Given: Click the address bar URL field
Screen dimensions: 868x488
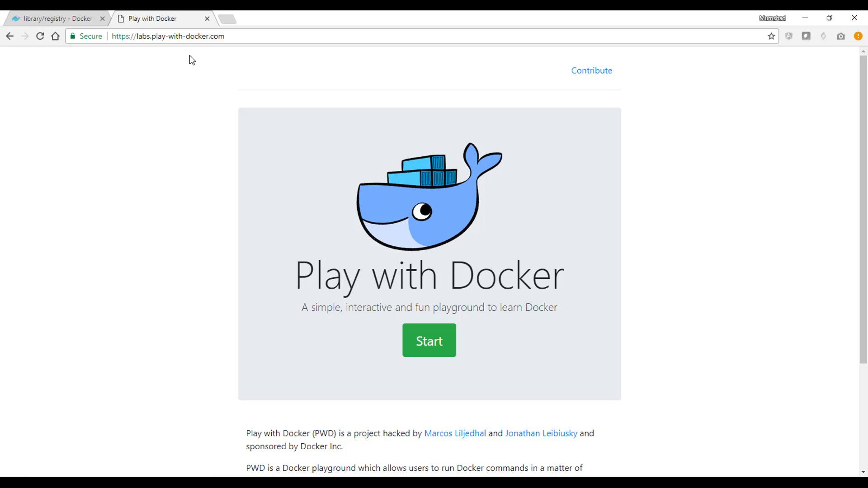Looking at the screenshot, I should (x=407, y=36).
